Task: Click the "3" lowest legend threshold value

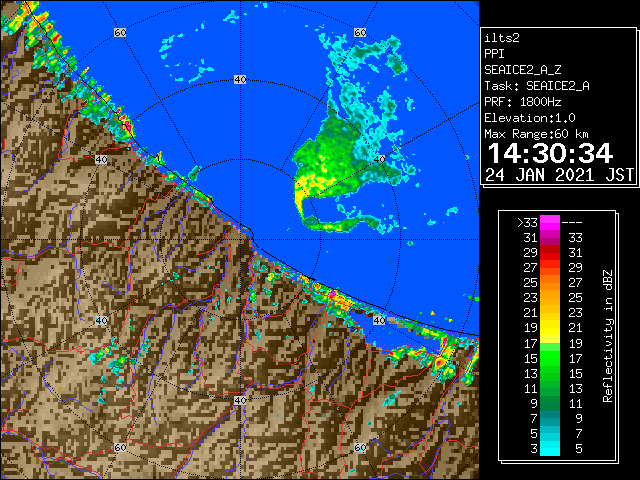Action: click(x=534, y=449)
